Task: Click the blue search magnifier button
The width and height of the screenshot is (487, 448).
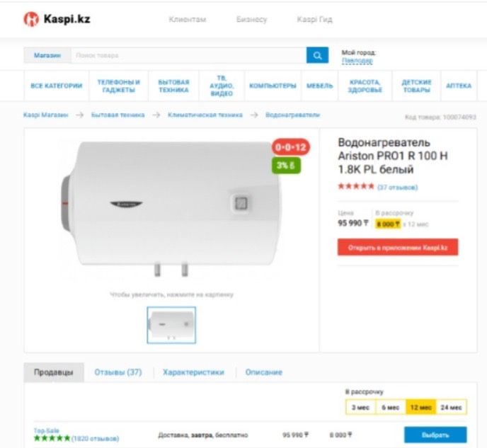Action: [x=317, y=55]
